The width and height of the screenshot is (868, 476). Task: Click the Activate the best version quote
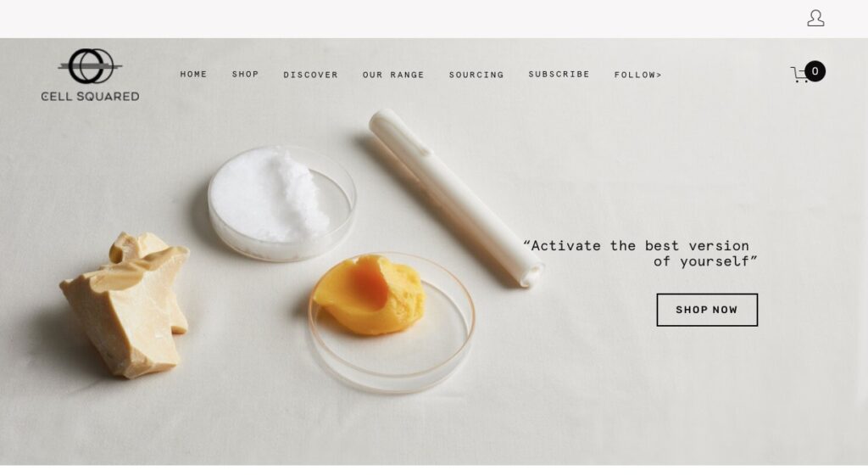pos(641,254)
